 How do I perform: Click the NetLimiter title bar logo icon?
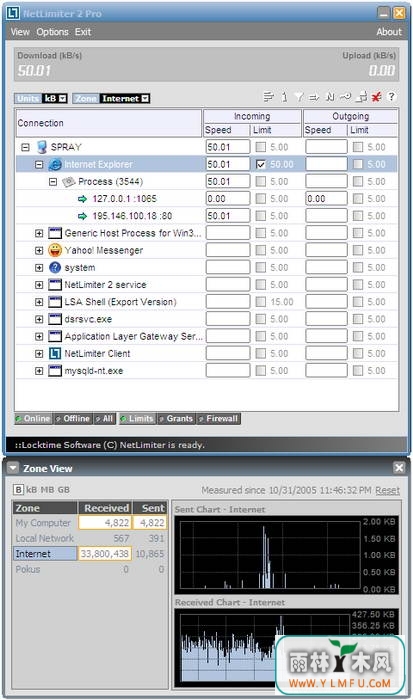13,13
